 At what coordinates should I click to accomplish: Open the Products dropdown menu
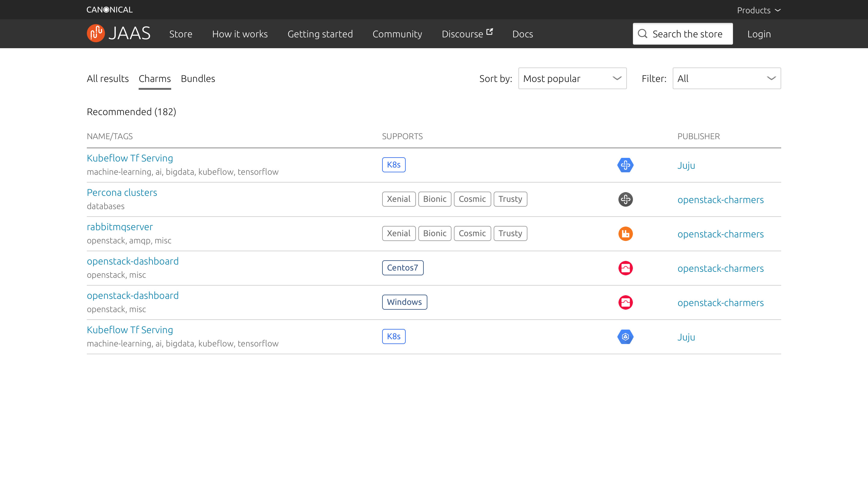coord(759,10)
